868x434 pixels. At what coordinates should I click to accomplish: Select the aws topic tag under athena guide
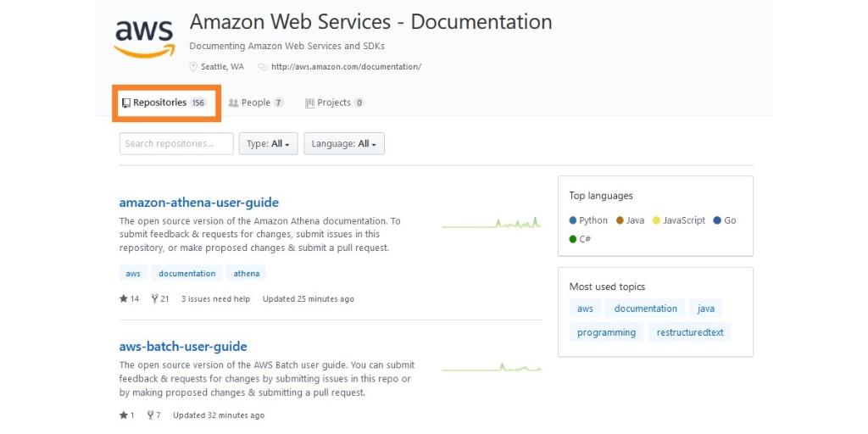pos(133,273)
